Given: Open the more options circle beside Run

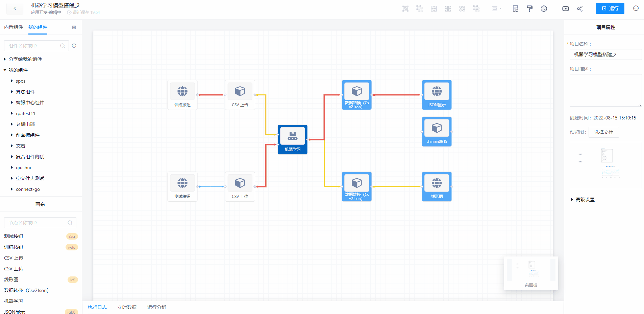Looking at the screenshot, I should [x=636, y=8].
